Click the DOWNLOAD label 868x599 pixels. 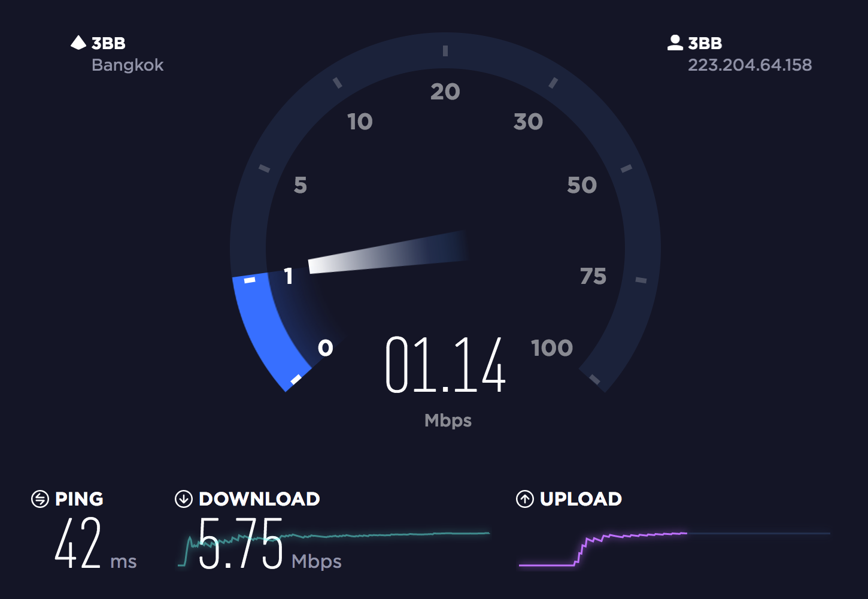click(x=259, y=499)
